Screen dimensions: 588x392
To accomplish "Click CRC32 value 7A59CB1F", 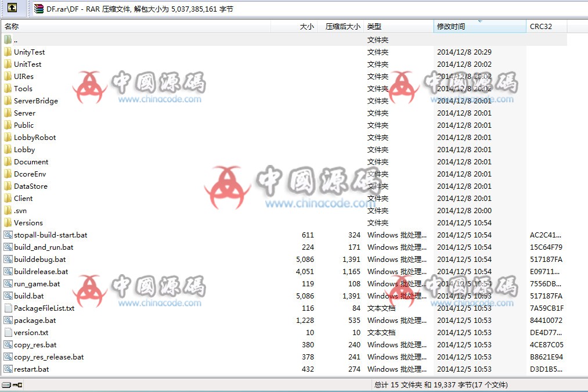I will (x=547, y=308).
